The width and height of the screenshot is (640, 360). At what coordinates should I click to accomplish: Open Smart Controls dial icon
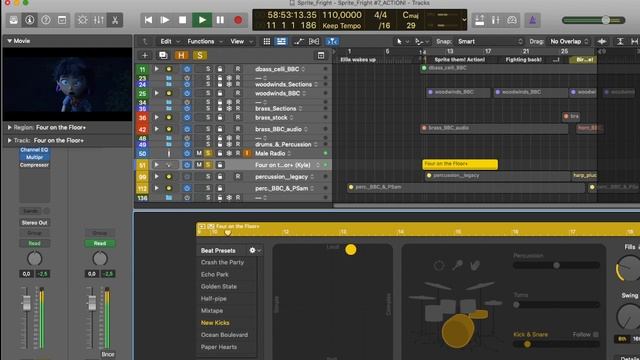(x=82, y=20)
